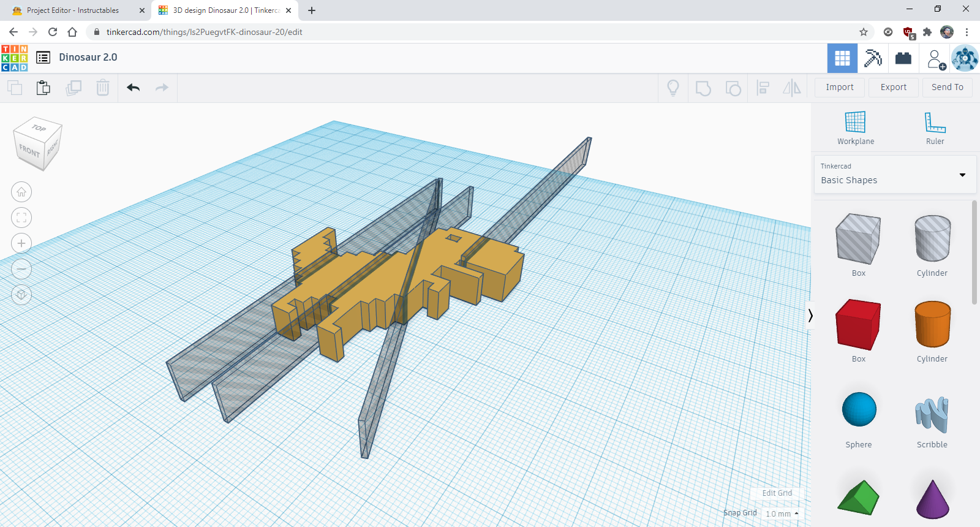Image resolution: width=980 pixels, height=527 pixels.
Task: Select the Ruler tool
Action: click(935, 128)
